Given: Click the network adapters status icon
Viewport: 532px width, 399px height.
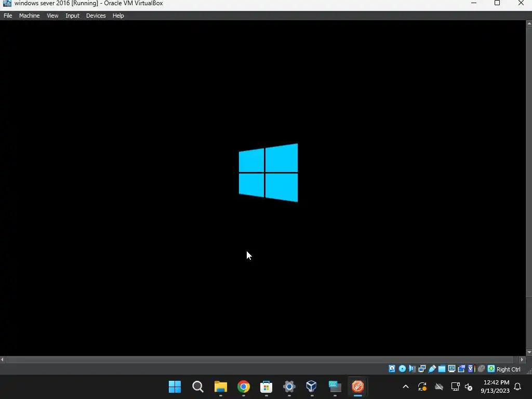Looking at the screenshot, I should [x=422, y=369].
